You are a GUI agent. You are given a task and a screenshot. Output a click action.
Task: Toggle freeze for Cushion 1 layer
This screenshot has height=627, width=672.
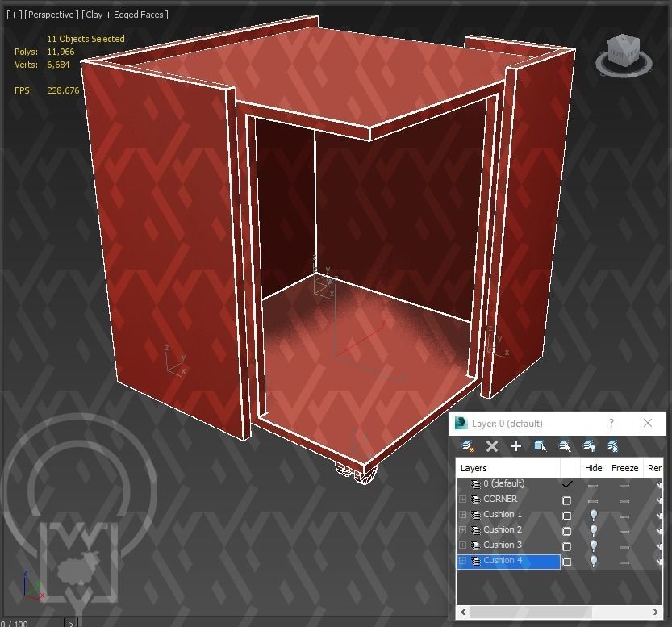(624, 516)
